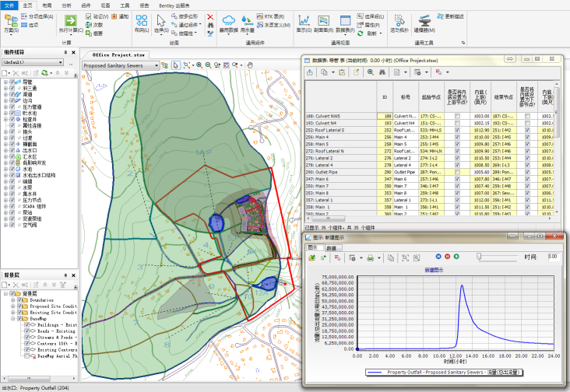
Task: Click zoom in magnifier on map toolbar
Action: (199, 65)
